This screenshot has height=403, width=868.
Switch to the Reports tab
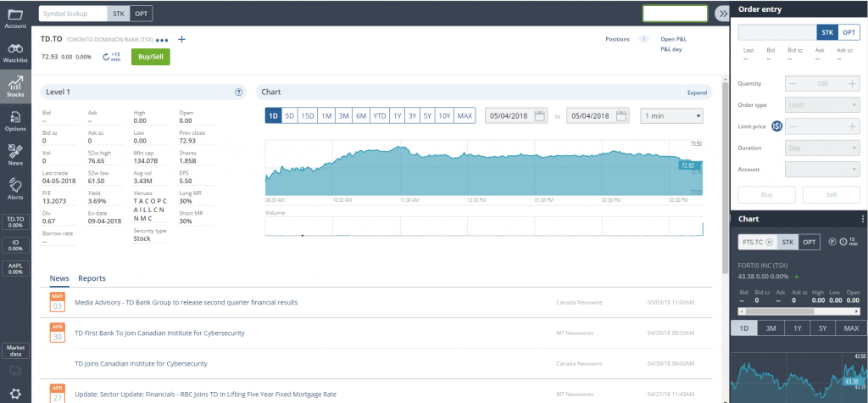pos(92,278)
